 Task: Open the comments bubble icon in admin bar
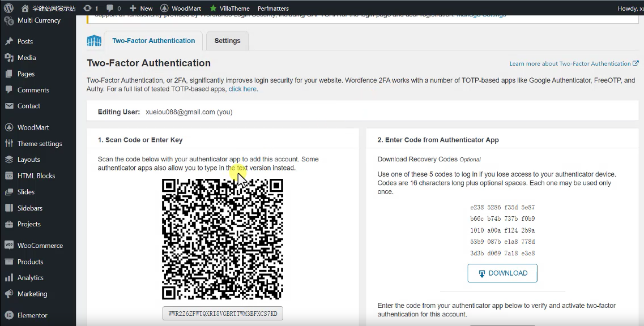110,8
